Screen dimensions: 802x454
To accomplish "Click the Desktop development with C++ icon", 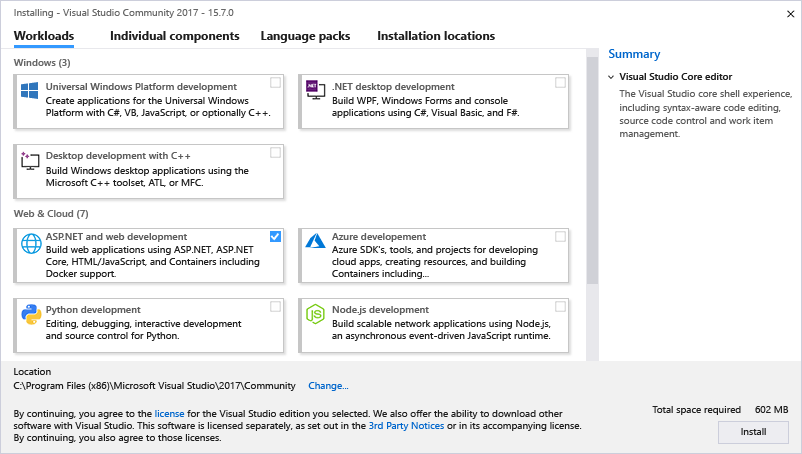I will [29, 160].
